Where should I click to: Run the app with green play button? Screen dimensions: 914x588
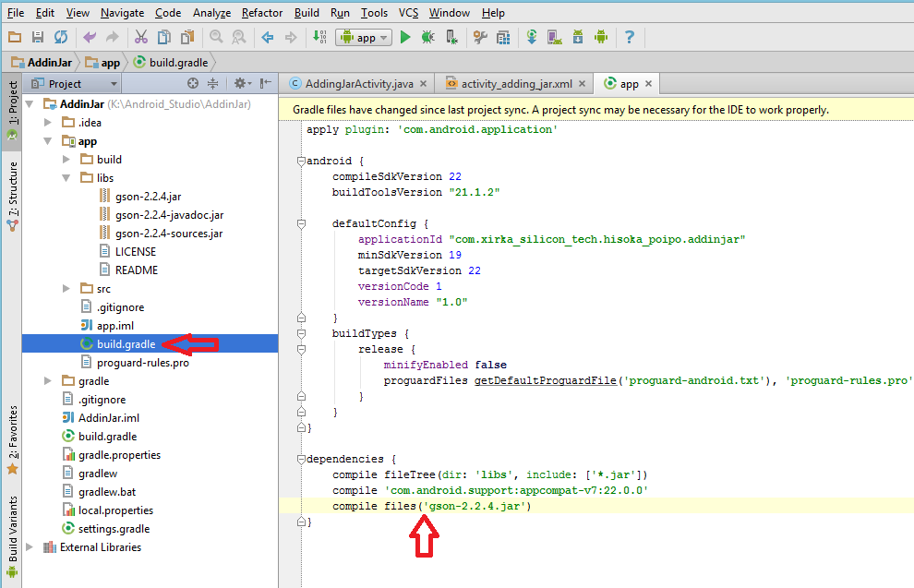pos(405,37)
